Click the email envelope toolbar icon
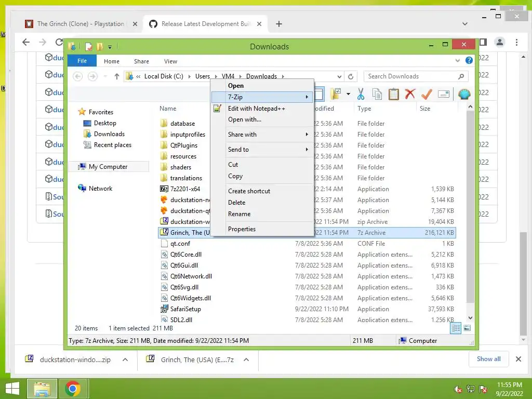The height and width of the screenshot is (399, 532). [444, 94]
